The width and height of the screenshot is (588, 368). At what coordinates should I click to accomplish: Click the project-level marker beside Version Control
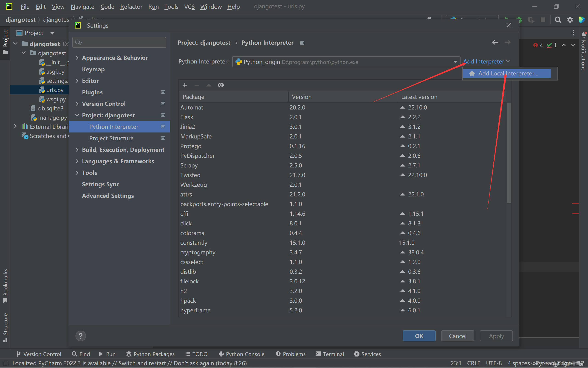coord(163,103)
